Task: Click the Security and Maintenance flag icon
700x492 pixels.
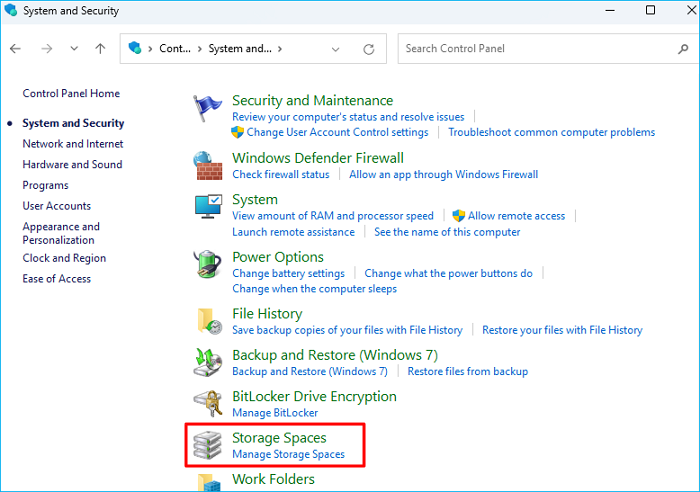Action: click(x=207, y=108)
